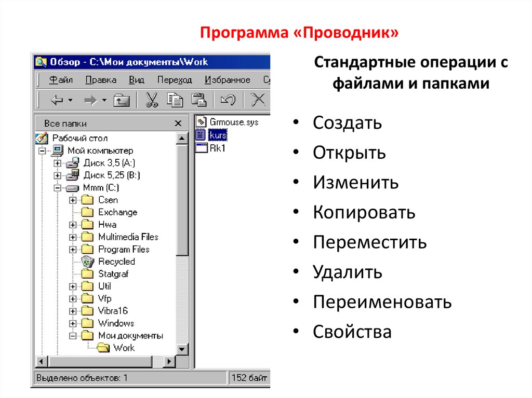This screenshot has width=532, height=398.
Task: Click the Recycled recycle bin icon
Action: [x=88, y=262]
